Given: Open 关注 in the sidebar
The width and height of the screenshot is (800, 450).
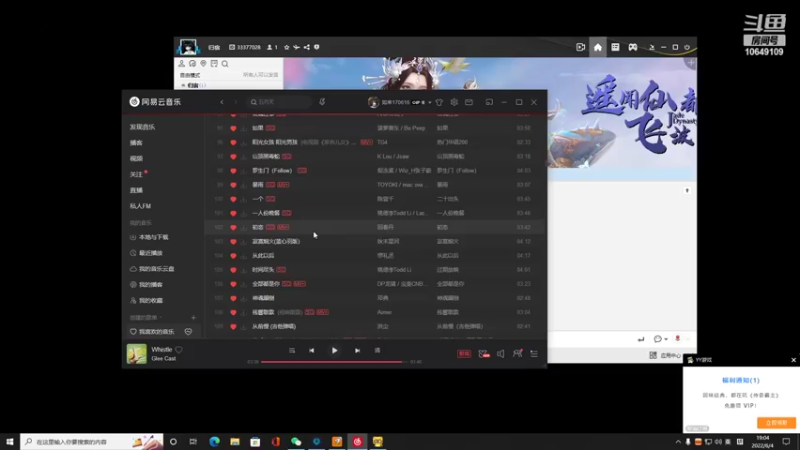Looking at the screenshot, I should pyautogui.click(x=136, y=174).
